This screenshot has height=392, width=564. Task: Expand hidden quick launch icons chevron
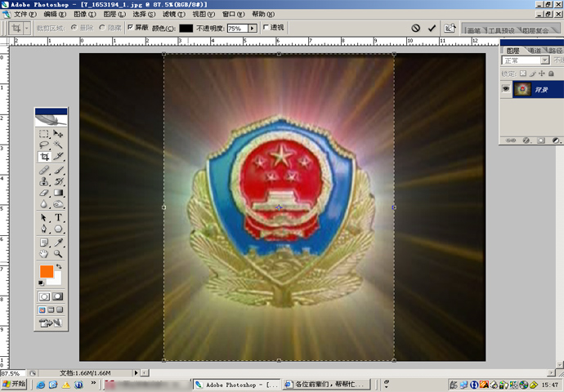93,383
